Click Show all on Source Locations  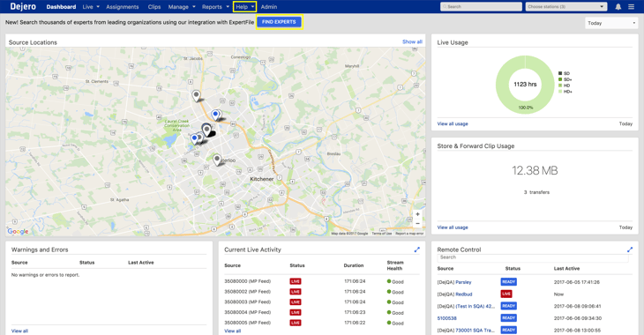pos(412,42)
